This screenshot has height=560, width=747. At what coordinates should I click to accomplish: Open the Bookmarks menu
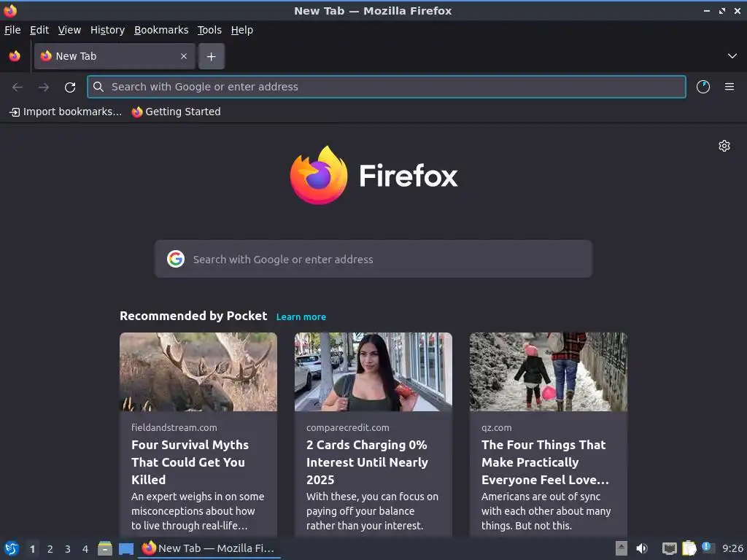(161, 30)
